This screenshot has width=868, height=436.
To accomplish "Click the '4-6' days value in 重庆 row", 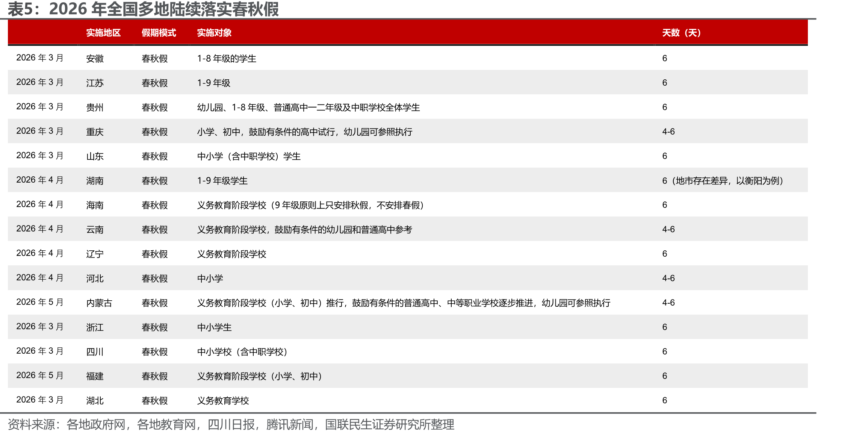I will 668,132.
